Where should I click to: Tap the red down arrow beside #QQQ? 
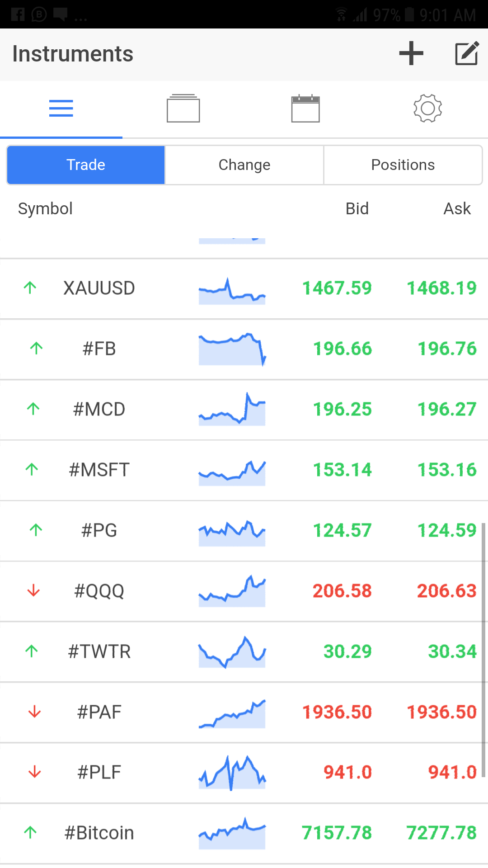tap(33, 590)
